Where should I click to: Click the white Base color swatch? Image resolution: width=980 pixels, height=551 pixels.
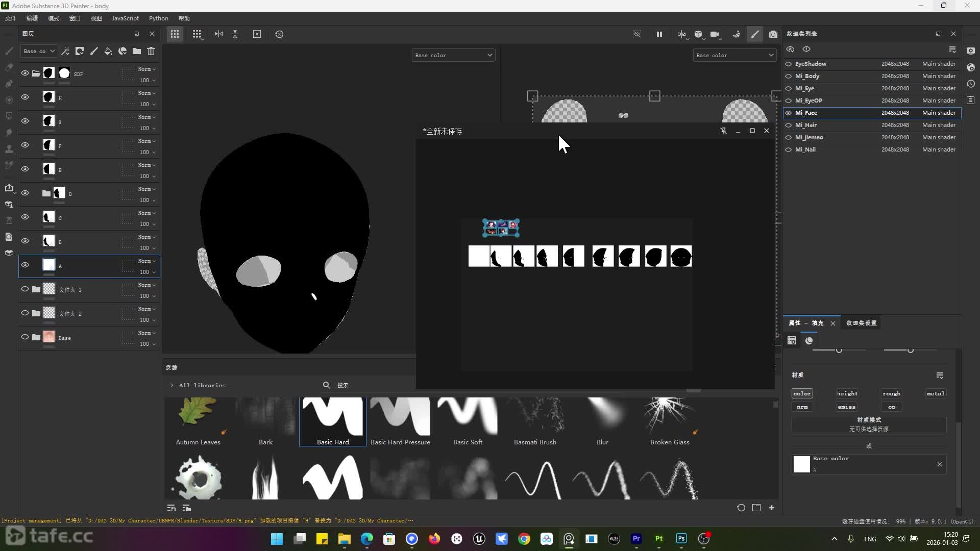(x=801, y=464)
